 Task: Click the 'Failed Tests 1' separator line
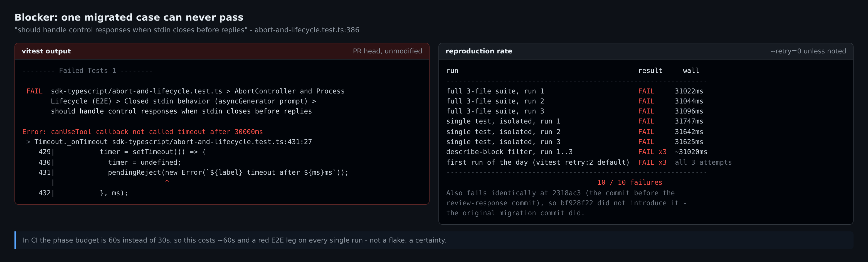[x=87, y=71]
